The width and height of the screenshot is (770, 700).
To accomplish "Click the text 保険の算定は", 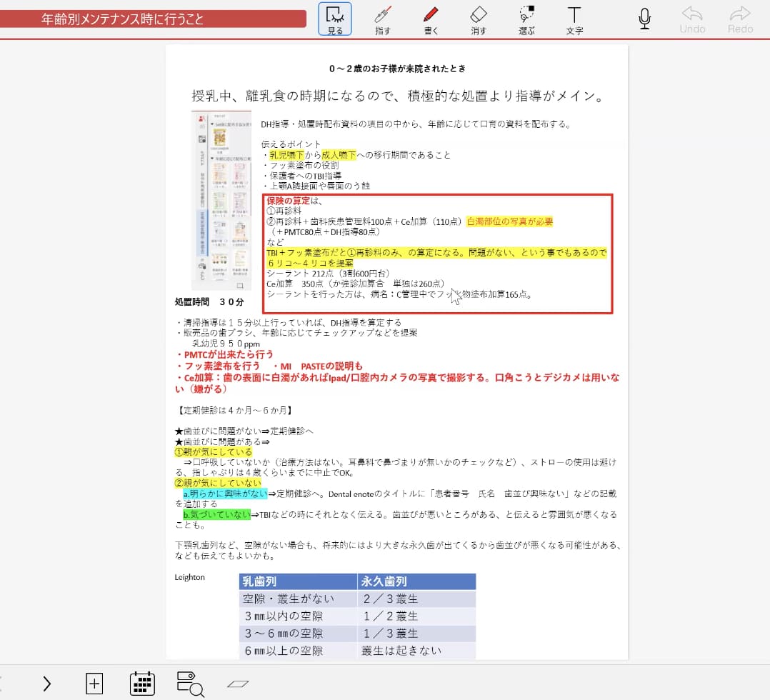I will 294,201.
